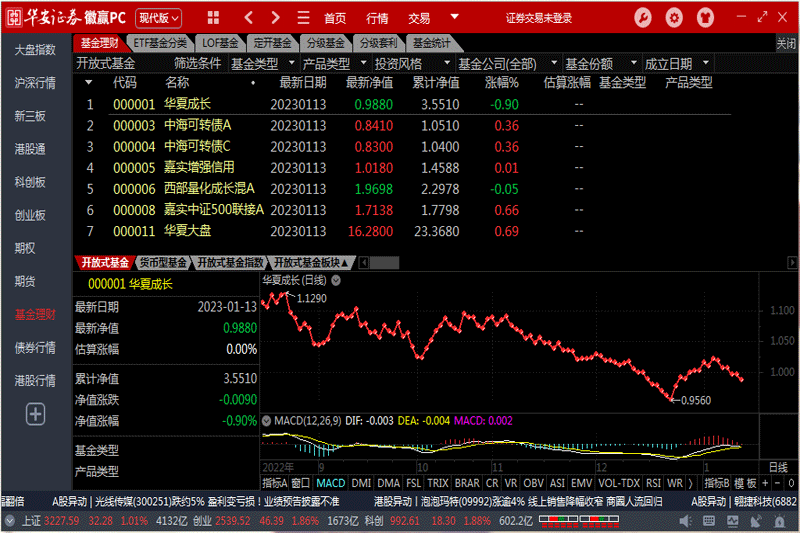Click the 证券交易未登录 login status
800x533 pixels.
coord(539,18)
